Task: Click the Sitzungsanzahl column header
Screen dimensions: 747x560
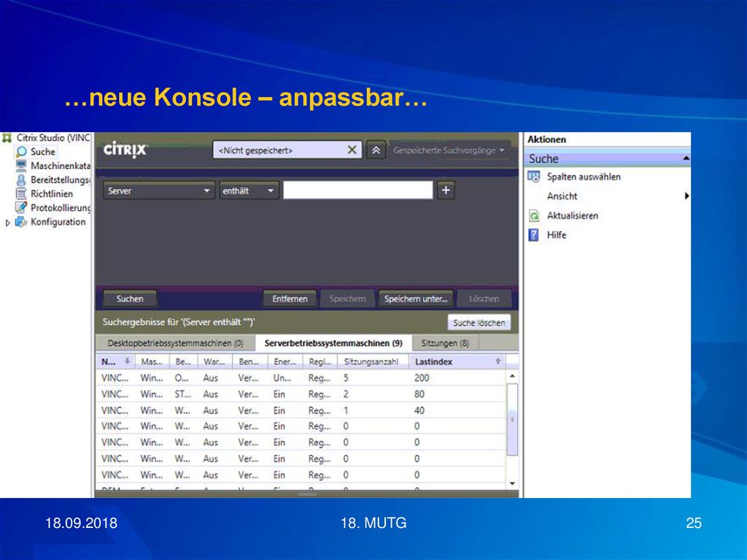Action: [x=371, y=362]
